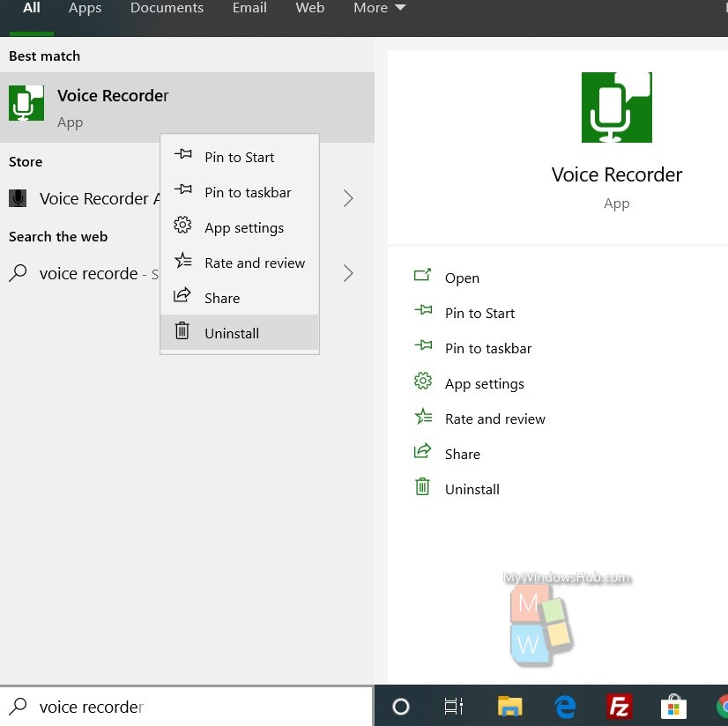
Task: Open the Apps search tab
Action: 85,8
